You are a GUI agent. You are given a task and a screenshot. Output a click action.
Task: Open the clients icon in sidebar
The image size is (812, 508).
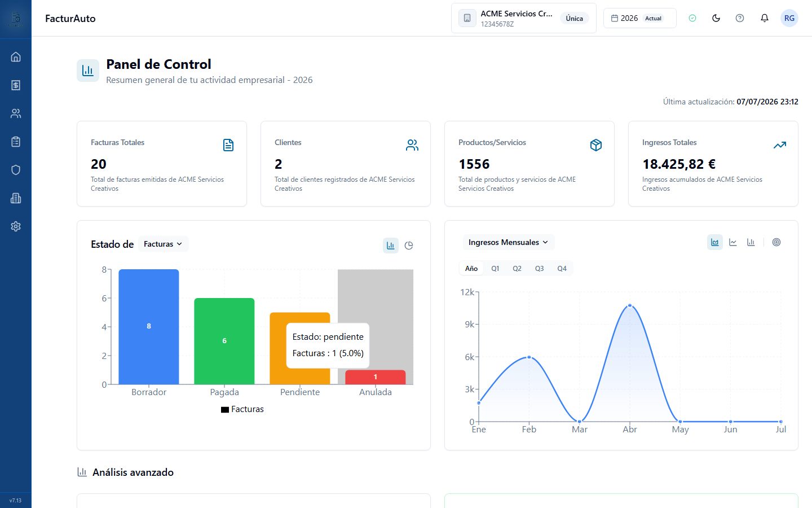click(x=16, y=113)
